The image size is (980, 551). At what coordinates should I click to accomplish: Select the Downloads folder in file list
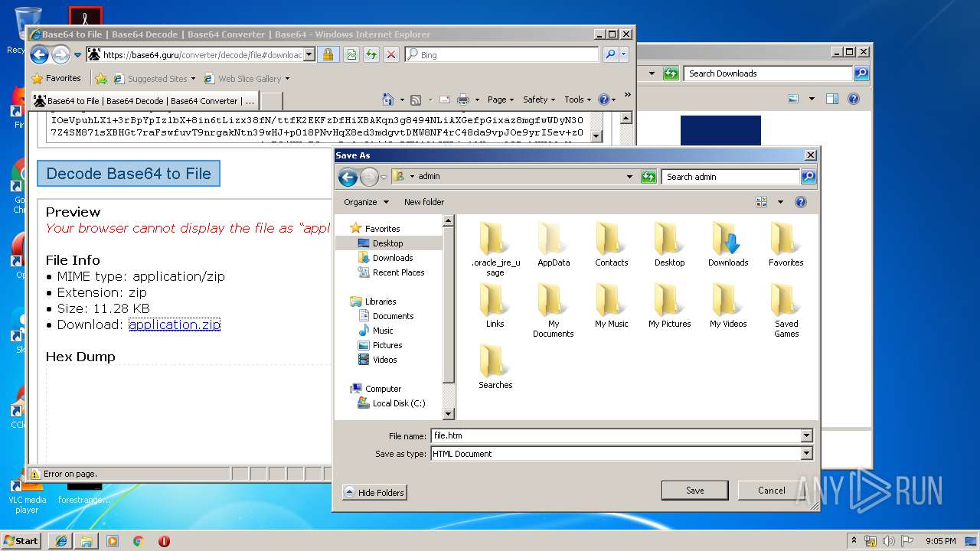tap(727, 245)
